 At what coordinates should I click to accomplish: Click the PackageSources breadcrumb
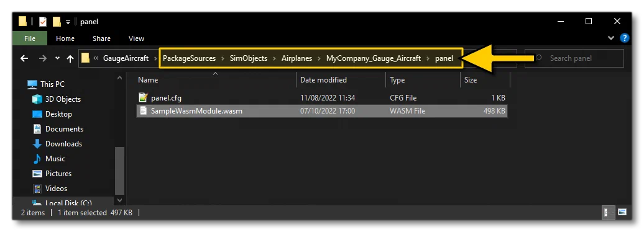pyautogui.click(x=190, y=58)
